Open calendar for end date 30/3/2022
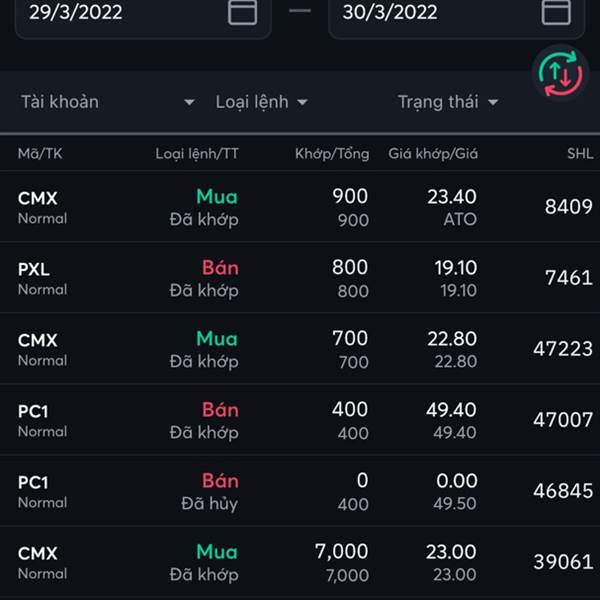600x600 pixels. pos(556,12)
